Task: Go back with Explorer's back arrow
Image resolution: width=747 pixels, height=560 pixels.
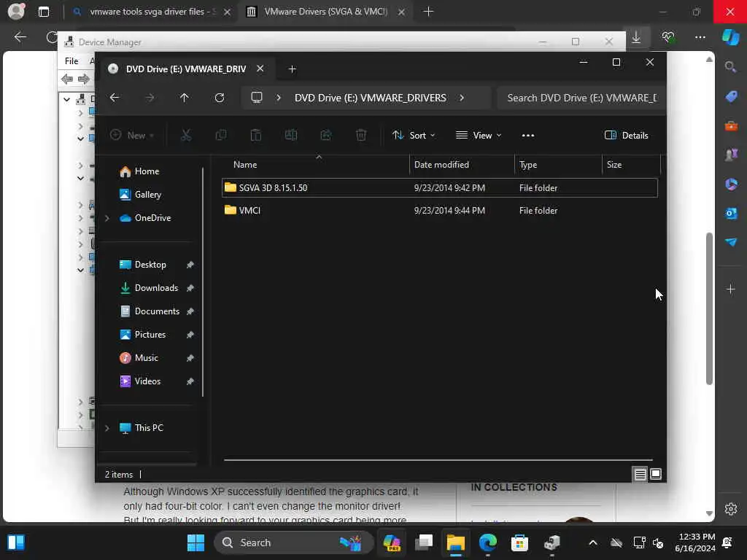Action: [115, 98]
